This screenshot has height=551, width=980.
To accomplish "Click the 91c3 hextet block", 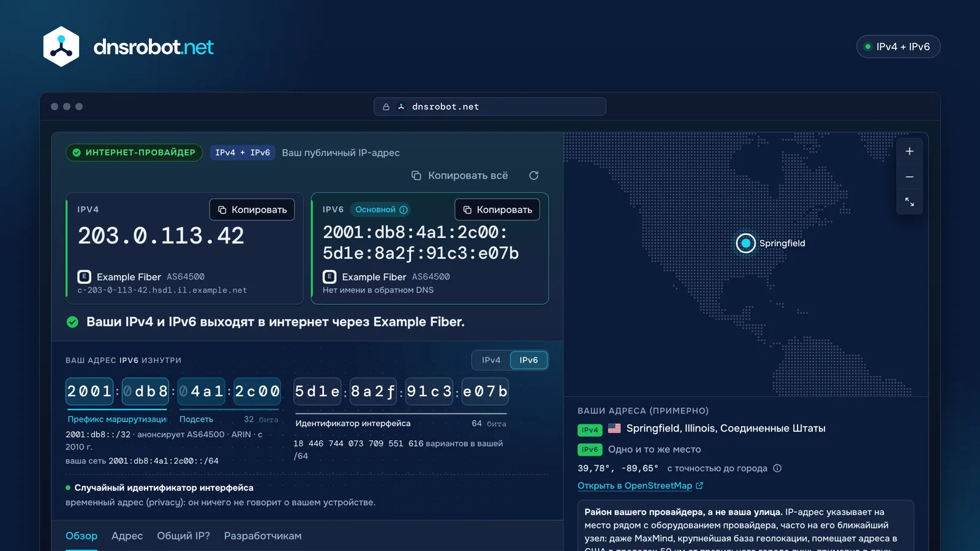I will [x=429, y=391].
